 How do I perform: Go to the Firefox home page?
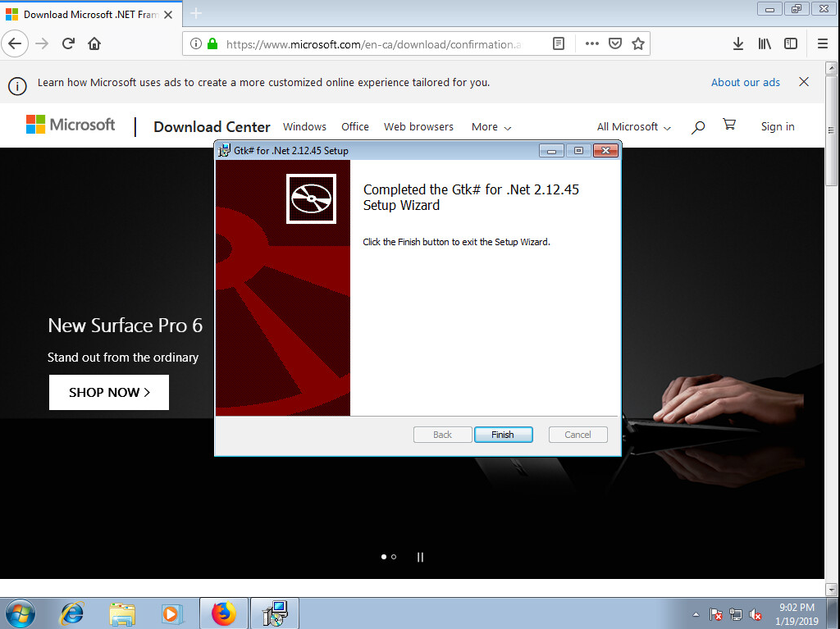tap(94, 43)
